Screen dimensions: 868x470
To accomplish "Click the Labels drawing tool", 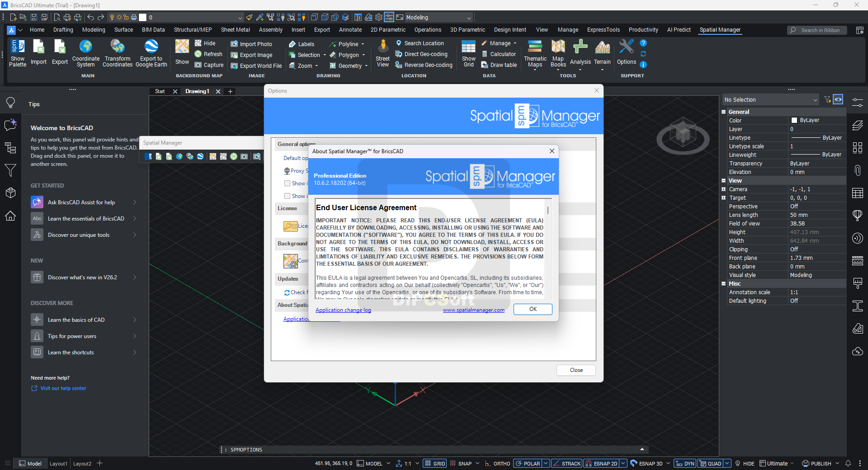I will click(x=302, y=44).
